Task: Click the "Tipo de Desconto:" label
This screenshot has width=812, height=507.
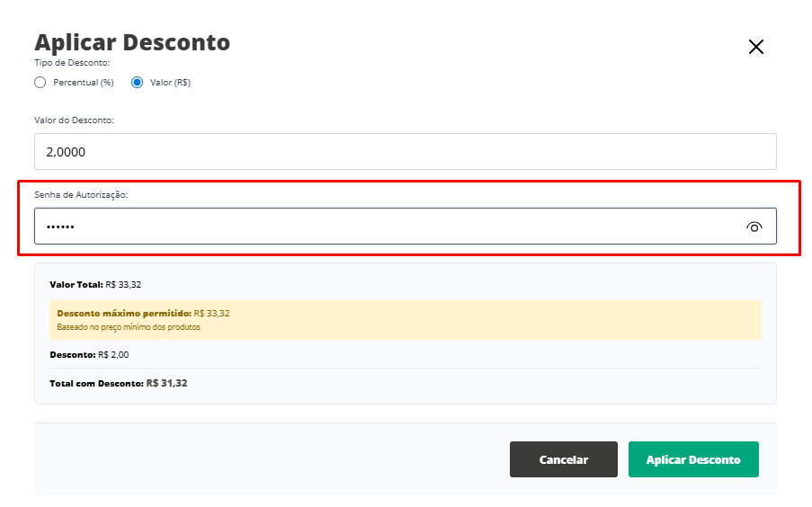Action: click(x=72, y=63)
